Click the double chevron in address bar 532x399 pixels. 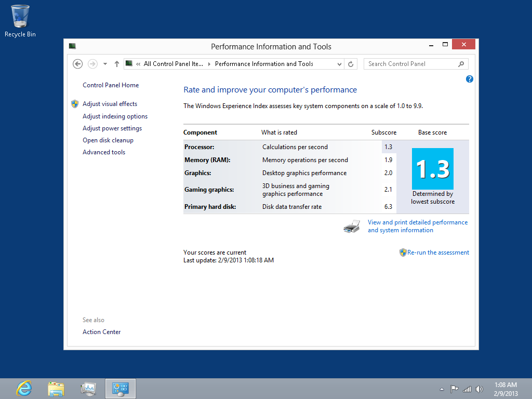tap(138, 64)
